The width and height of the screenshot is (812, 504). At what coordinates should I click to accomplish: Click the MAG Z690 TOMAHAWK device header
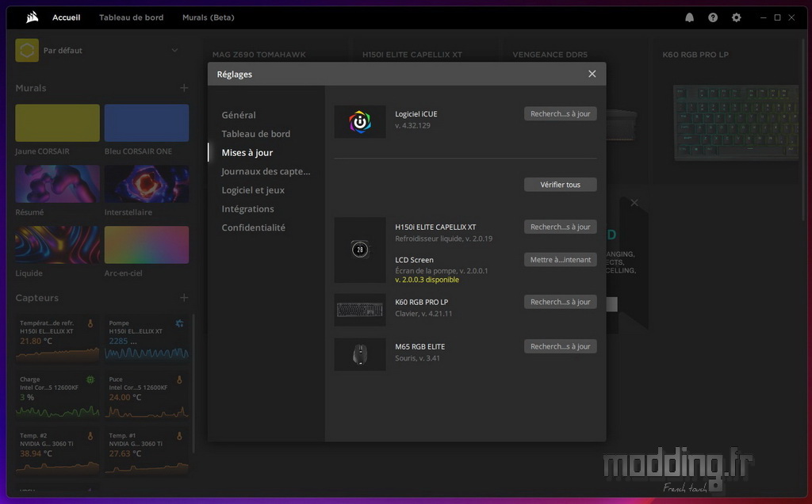pos(259,55)
